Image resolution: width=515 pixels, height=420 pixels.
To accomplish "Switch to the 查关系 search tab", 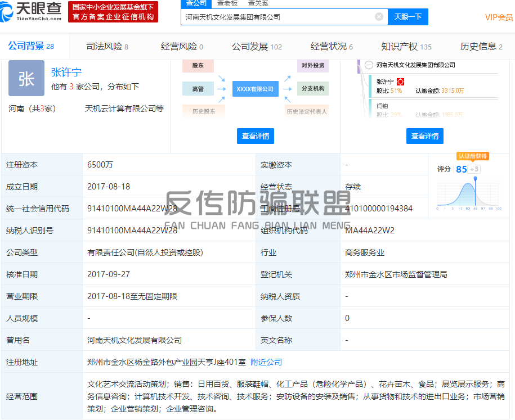I will (258, 3).
